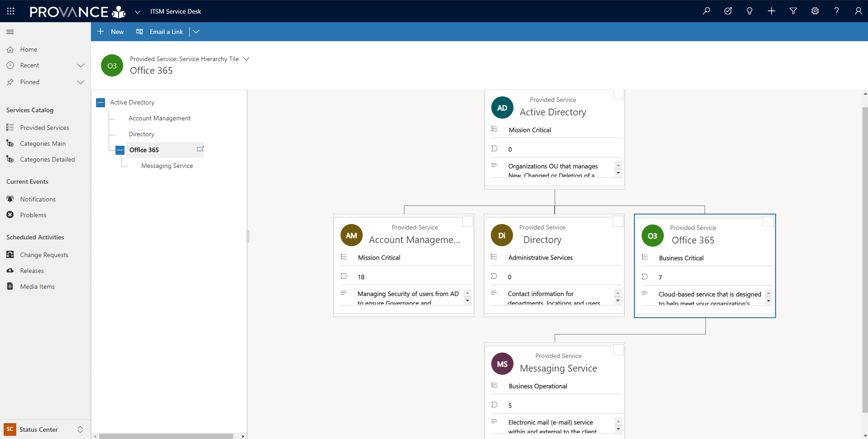This screenshot has height=439, width=868.
Task: Select Directory in the tree
Action: (x=141, y=134)
